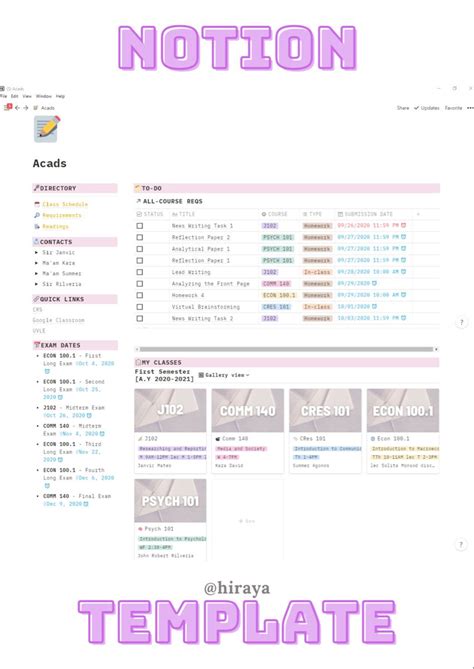This screenshot has width=474, height=669.
Task: Open the CRS quick link
Action: pyautogui.click(x=38, y=310)
